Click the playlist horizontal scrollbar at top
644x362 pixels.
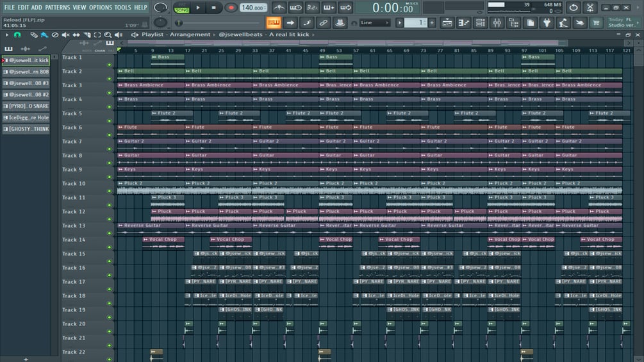pos(347,43)
